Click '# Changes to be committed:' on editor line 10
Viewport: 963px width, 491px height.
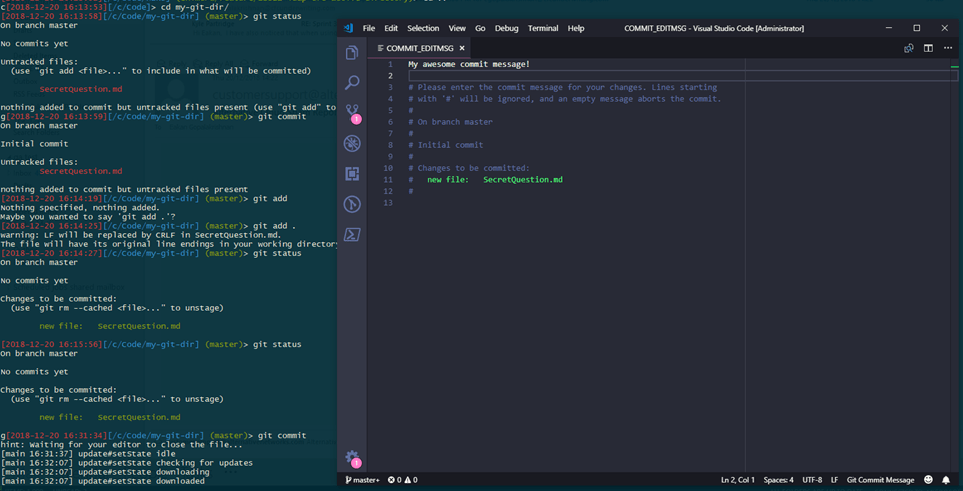point(469,168)
